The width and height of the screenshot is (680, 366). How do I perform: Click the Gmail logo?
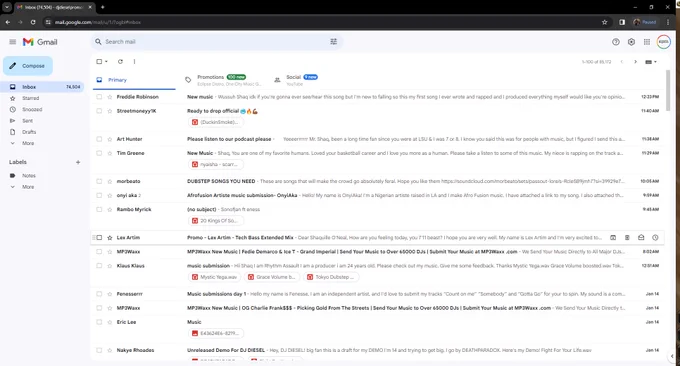point(40,42)
